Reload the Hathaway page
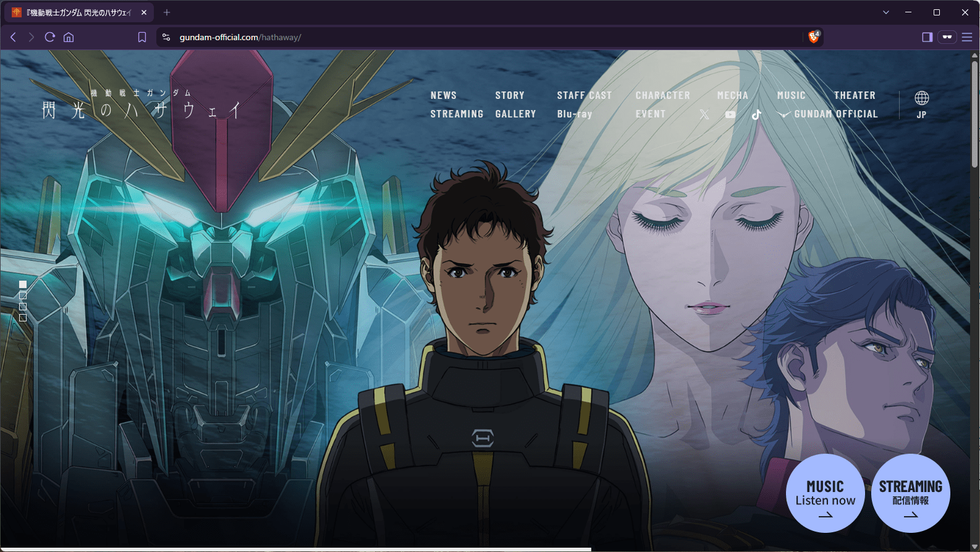 click(50, 37)
